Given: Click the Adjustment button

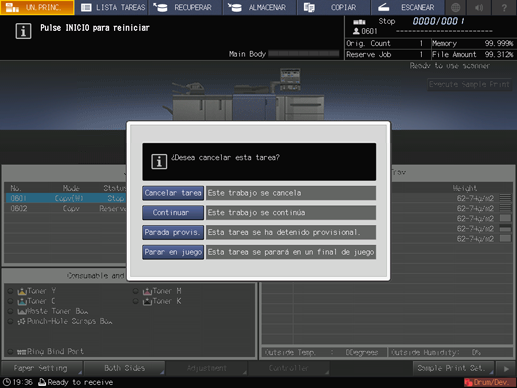Looking at the screenshot, I should pos(206,368).
